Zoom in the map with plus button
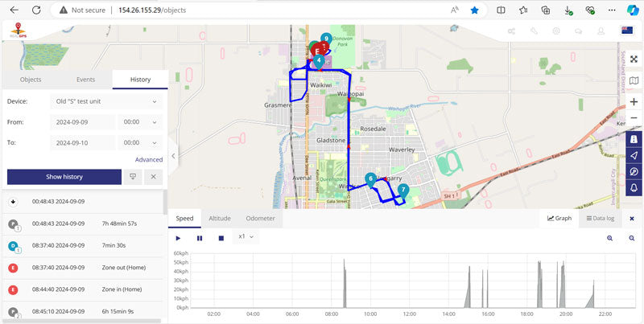 634,102
